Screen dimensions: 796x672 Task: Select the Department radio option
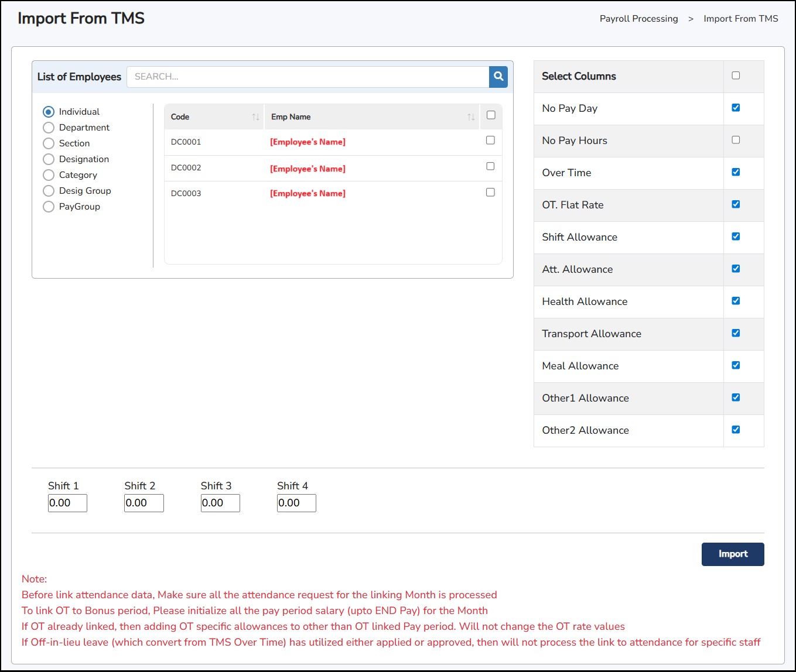(49, 128)
